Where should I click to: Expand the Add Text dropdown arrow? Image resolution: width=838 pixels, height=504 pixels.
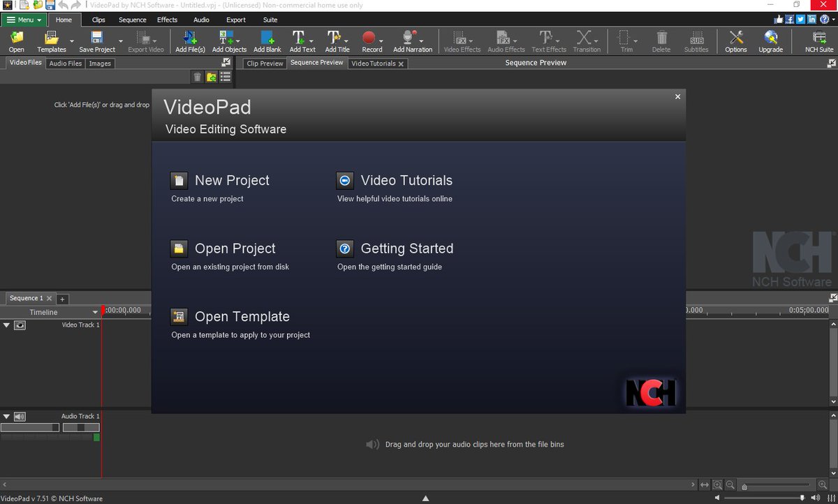click(311, 41)
